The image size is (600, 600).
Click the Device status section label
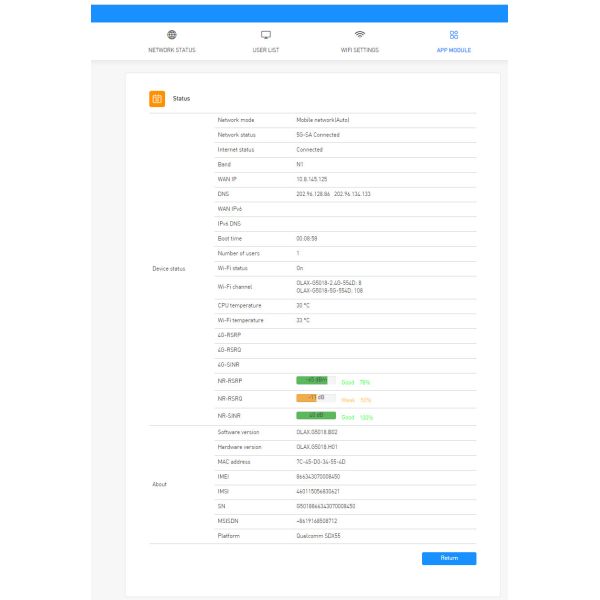tap(168, 269)
